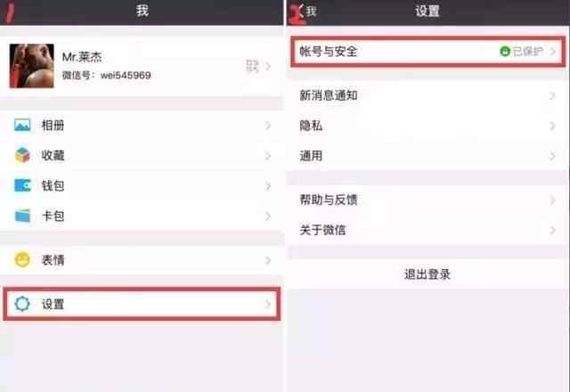Expand the 帮助与反馈 row chevron
This screenshot has height=392, width=570.
[x=552, y=200]
